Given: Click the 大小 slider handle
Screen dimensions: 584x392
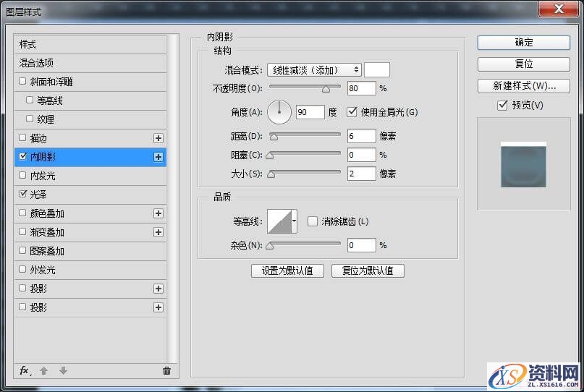Looking at the screenshot, I should tap(271, 174).
